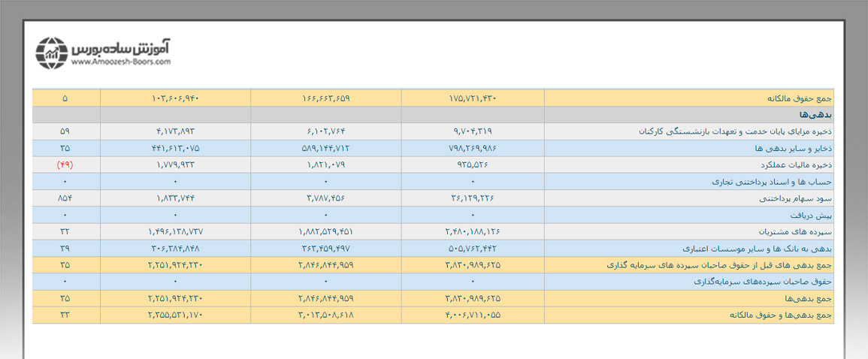Click the www.Amoozesh-Boors.com website address
This screenshot has height=359, width=868.
click(x=122, y=63)
